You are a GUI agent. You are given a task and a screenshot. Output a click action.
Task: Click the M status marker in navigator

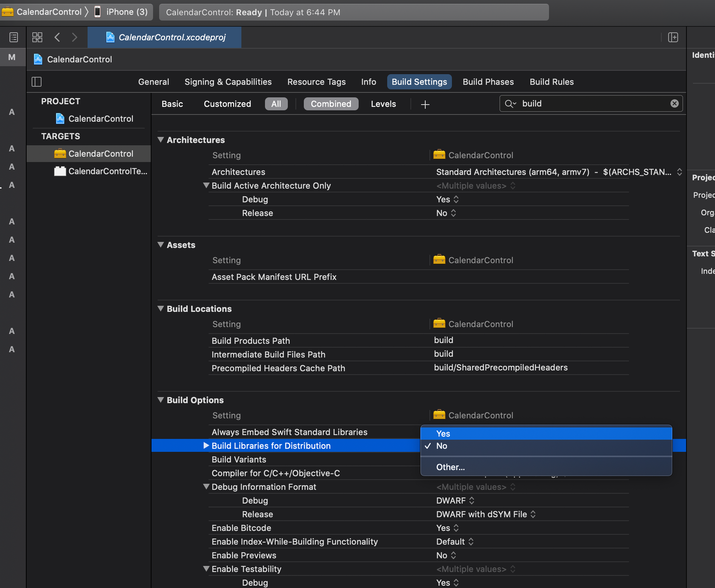(12, 57)
